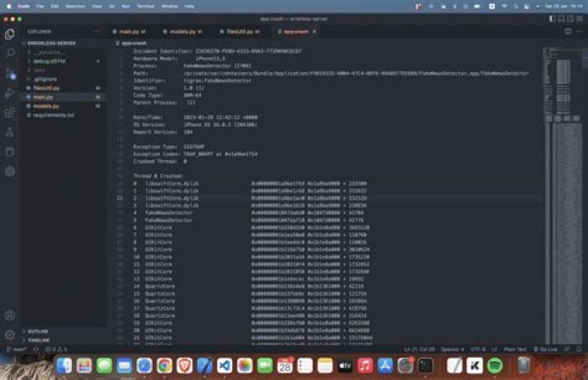The image size is (588, 380).
Task: Close the app.crash tab
Action: click(314, 32)
